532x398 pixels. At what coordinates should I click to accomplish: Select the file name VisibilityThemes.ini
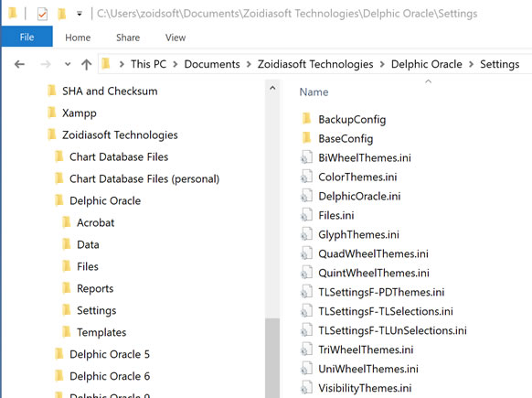click(365, 388)
